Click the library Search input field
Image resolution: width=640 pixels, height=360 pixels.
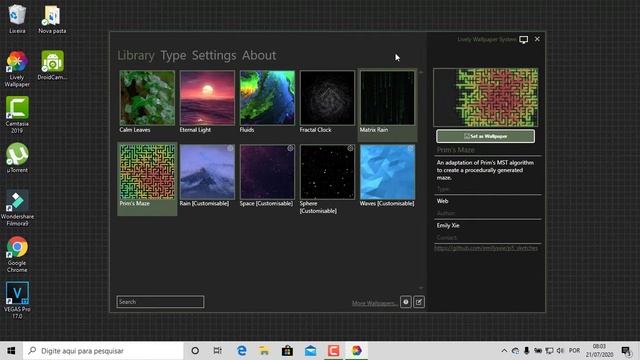coord(160,302)
